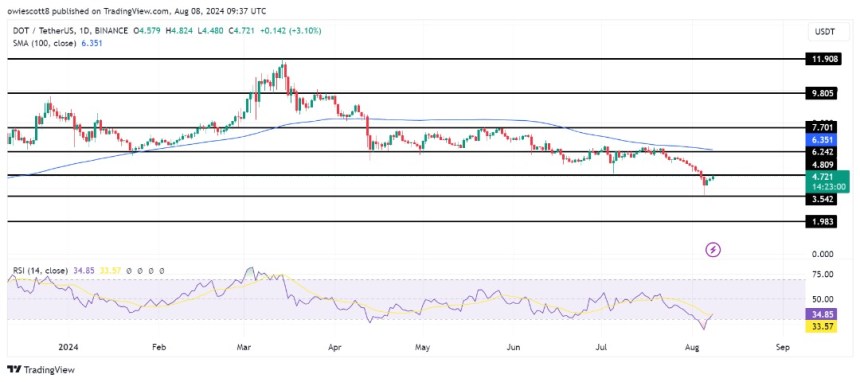Click the purple lightning bolt event icon
This screenshot has width=860, height=382.
click(x=712, y=251)
